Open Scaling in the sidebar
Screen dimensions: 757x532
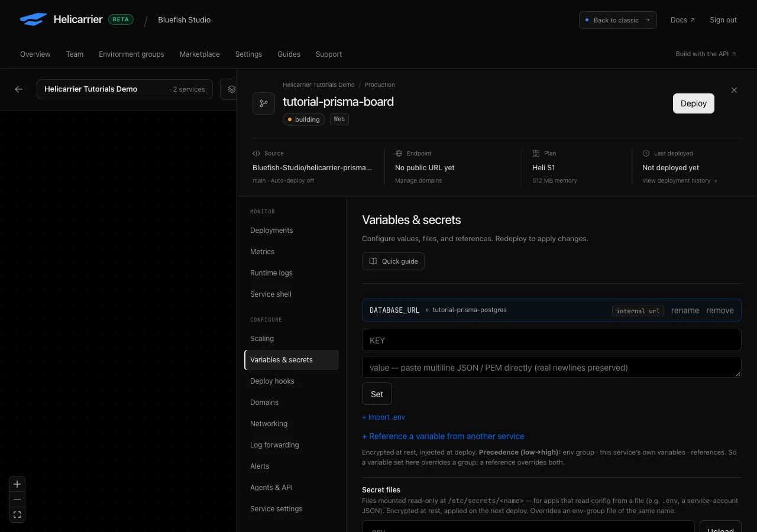coord(262,339)
